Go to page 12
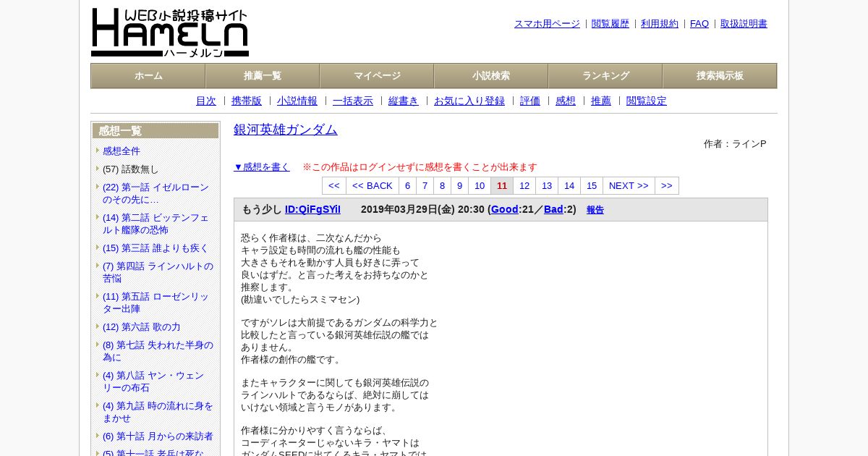Viewport: 868px width, 456px height. 524,186
